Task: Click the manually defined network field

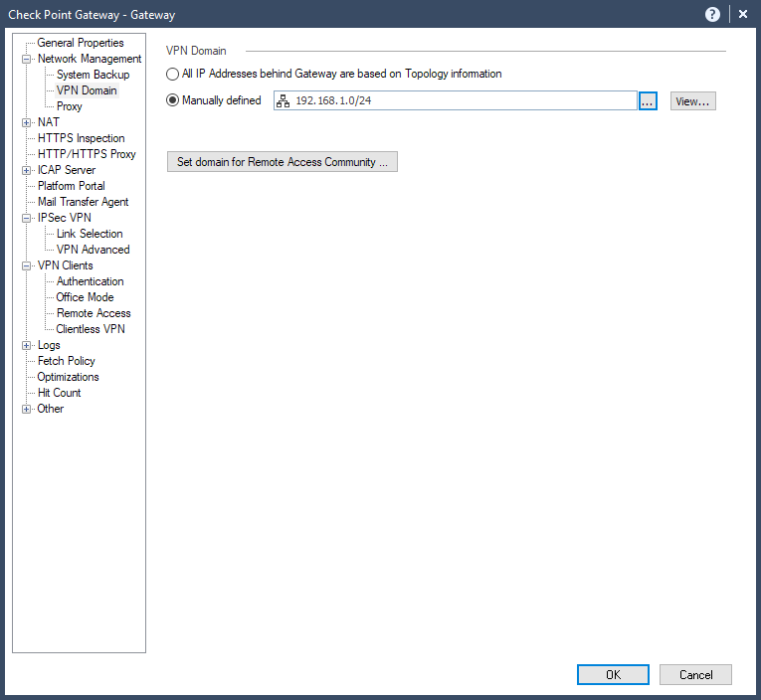Action: pos(458,100)
